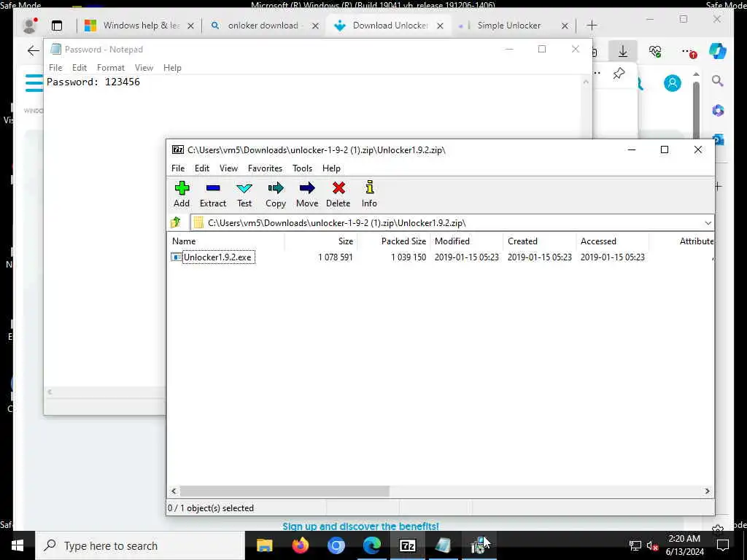Open Copilot icon in Edge
The image size is (747, 560).
pos(718,51)
